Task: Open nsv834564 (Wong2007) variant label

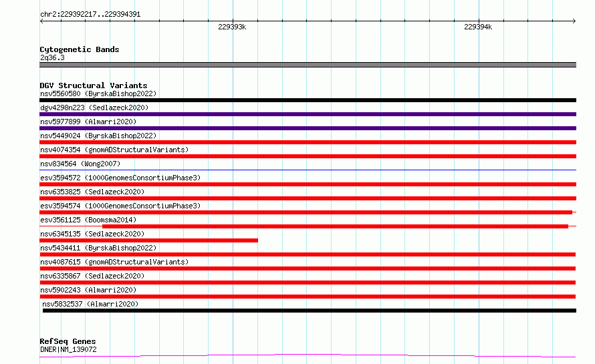Action: tap(80, 164)
